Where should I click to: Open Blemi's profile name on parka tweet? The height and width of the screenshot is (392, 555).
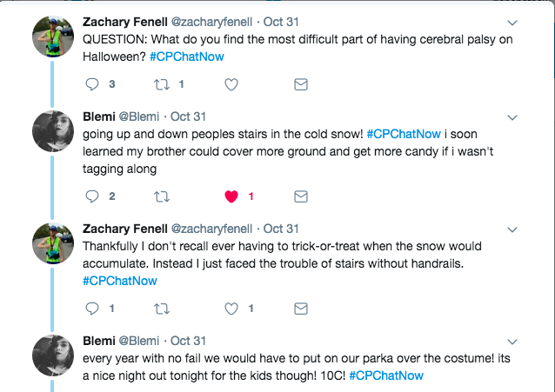pos(97,340)
